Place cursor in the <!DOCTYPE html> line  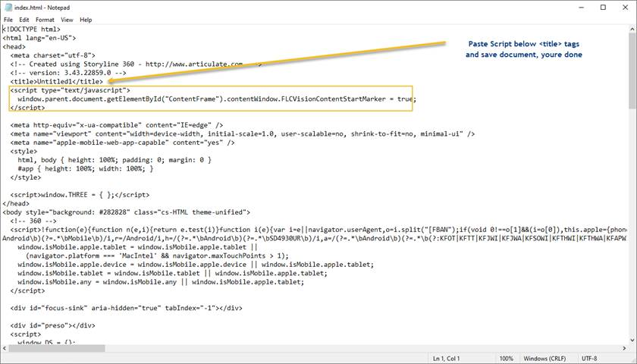coord(32,30)
